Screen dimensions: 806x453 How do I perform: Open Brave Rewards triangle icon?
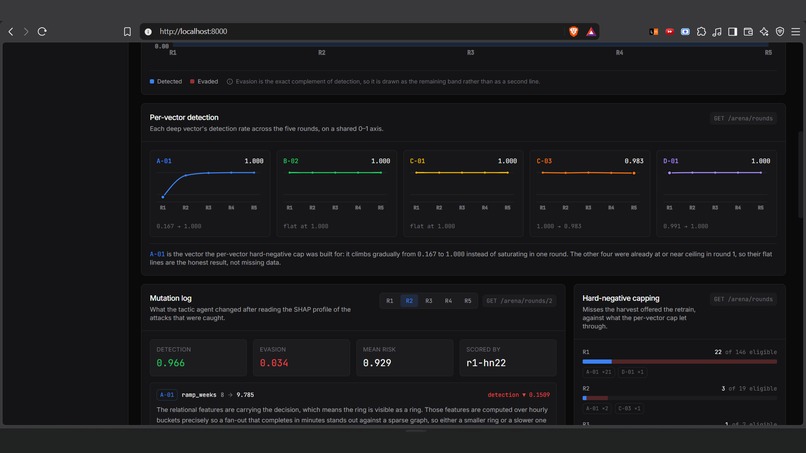tap(591, 31)
